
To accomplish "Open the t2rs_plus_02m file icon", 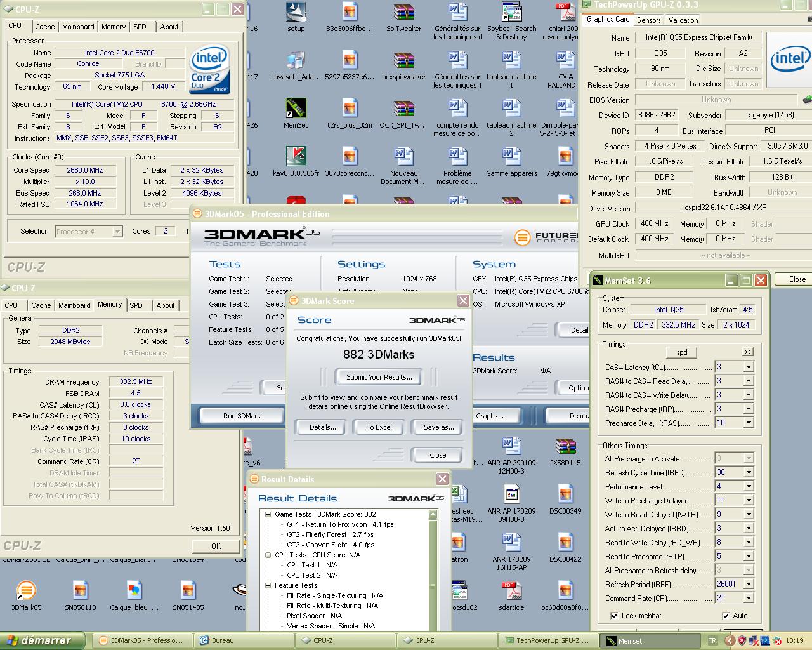I will 350,114.
